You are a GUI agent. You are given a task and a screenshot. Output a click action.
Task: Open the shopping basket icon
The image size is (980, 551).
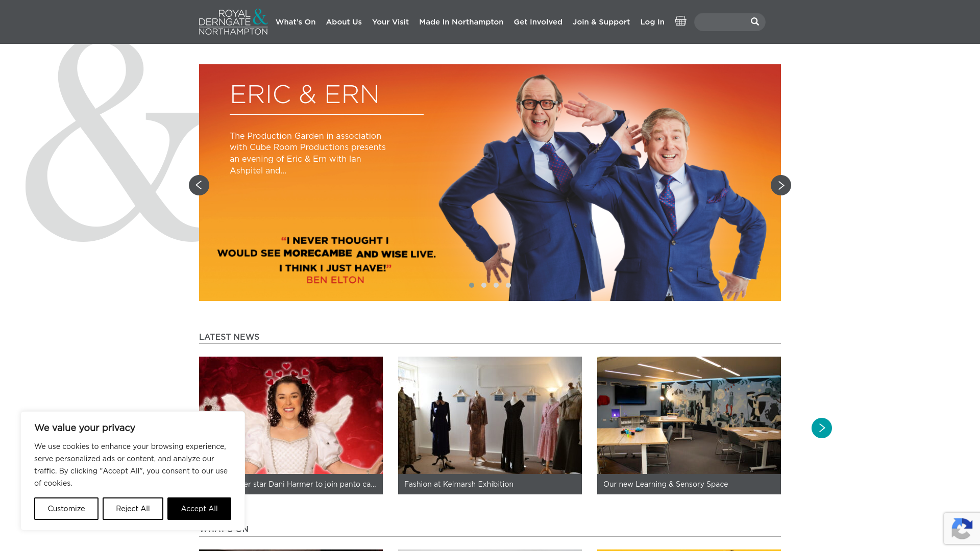[x=680, y=21]
